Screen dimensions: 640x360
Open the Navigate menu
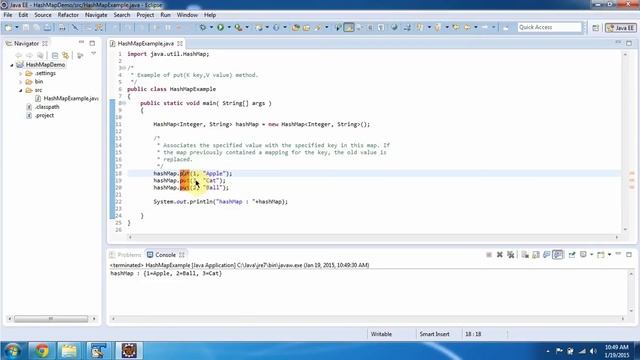[96, 15]
